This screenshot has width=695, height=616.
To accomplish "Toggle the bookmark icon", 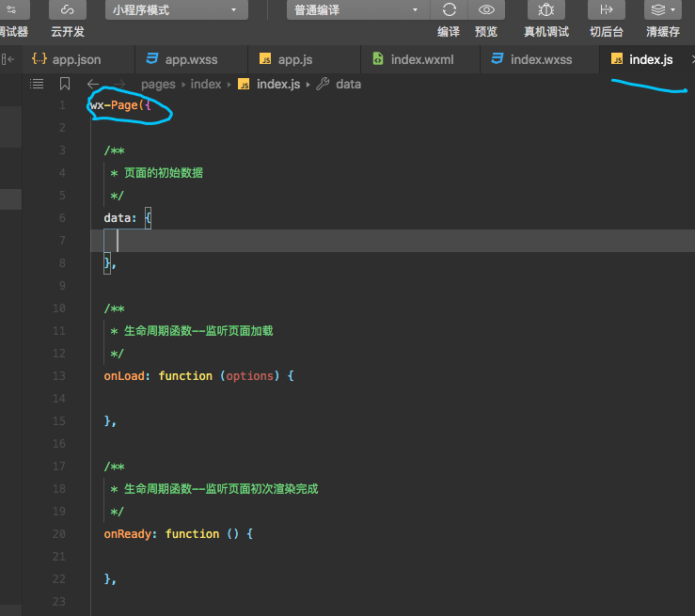I will [65, 84].
